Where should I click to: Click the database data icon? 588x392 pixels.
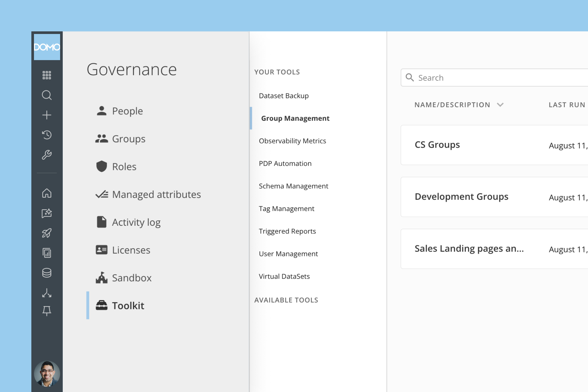click(x=47, y=273)
